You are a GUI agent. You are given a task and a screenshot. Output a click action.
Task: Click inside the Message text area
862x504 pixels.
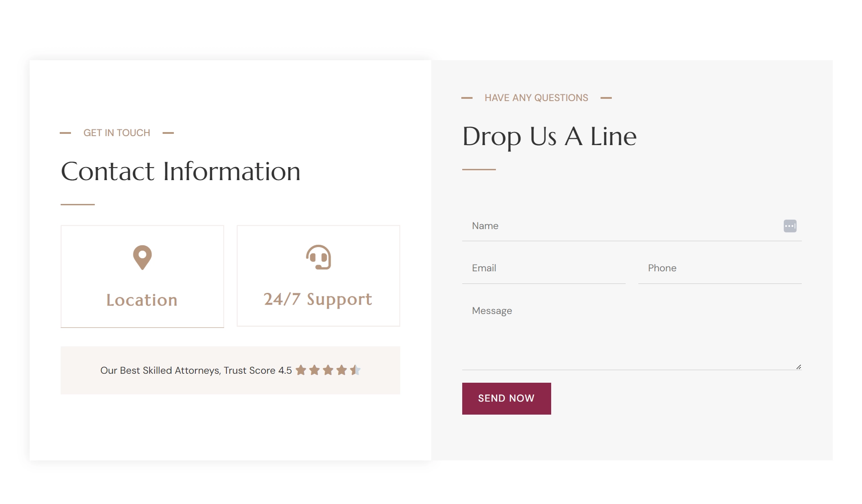pos(632,333)
